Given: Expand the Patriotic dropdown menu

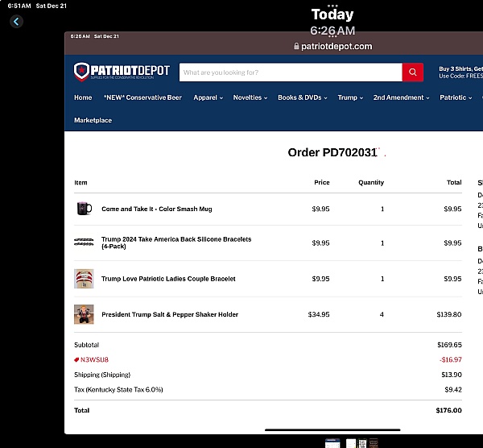Looking at the screenshot, I should point(456,97).
